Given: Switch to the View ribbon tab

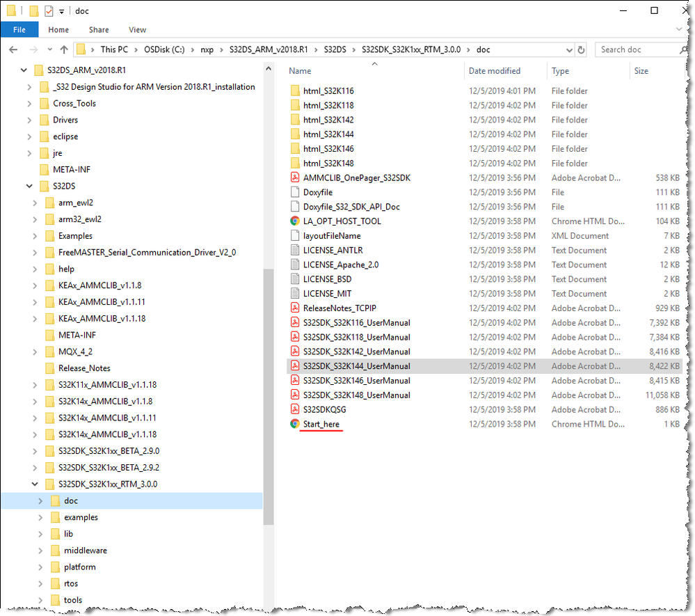Looking at the screenshot, I should [138, 30].
